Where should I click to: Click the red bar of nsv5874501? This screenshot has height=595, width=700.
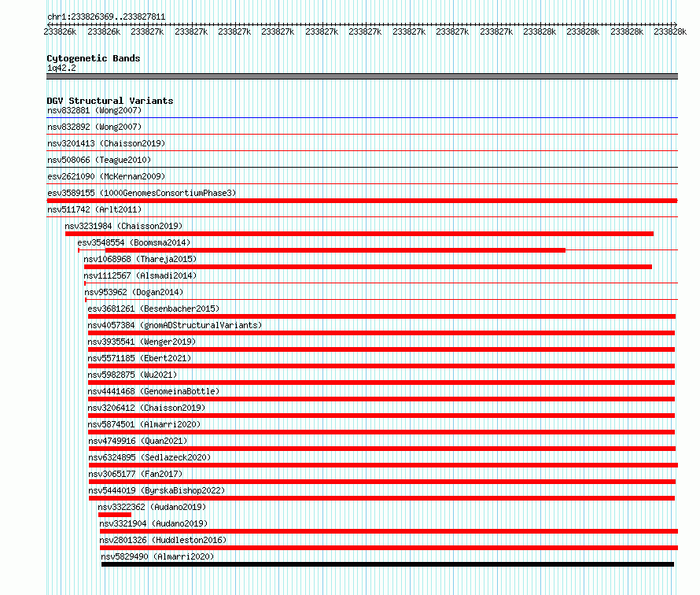(381, 432)
